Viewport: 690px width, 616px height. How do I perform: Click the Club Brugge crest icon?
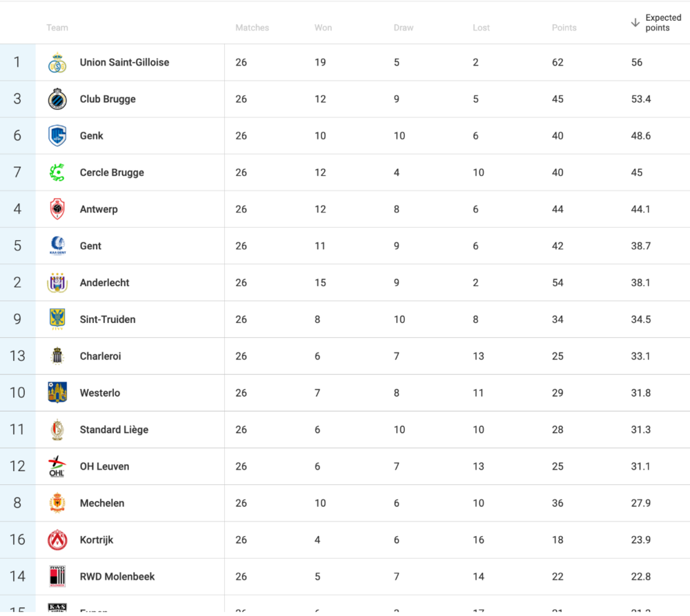pos(57,99)
